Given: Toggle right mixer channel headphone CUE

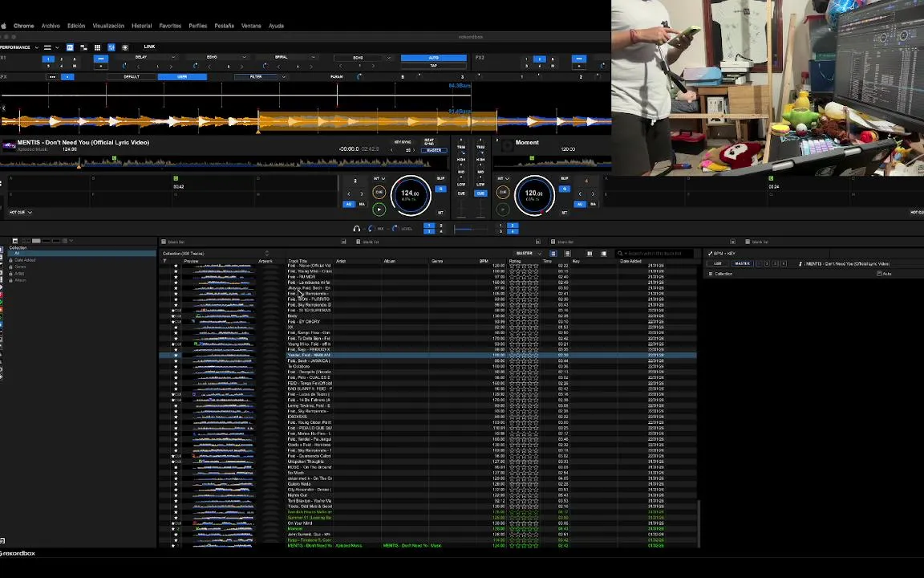Looking at the screenshot, I should (481, 193).
